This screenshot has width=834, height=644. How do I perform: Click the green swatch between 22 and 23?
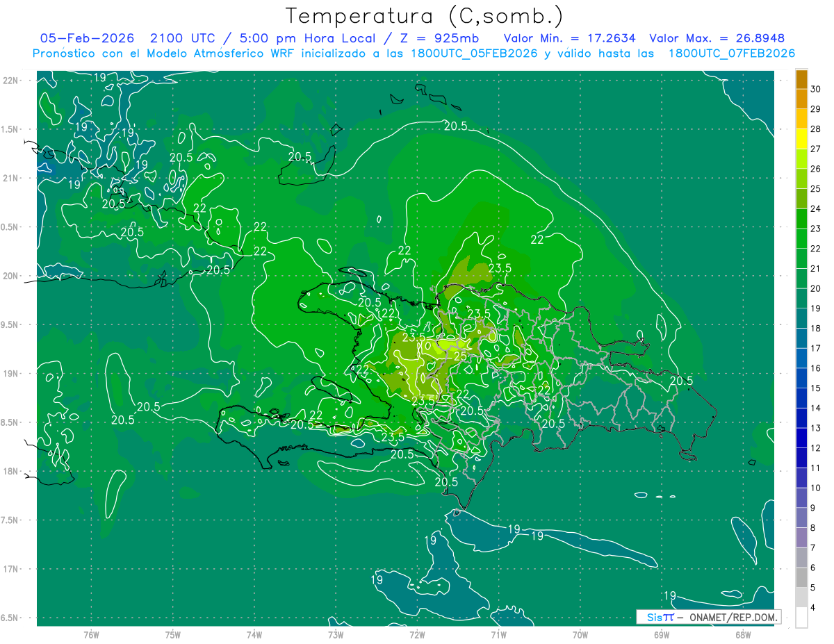pos(801,238)
